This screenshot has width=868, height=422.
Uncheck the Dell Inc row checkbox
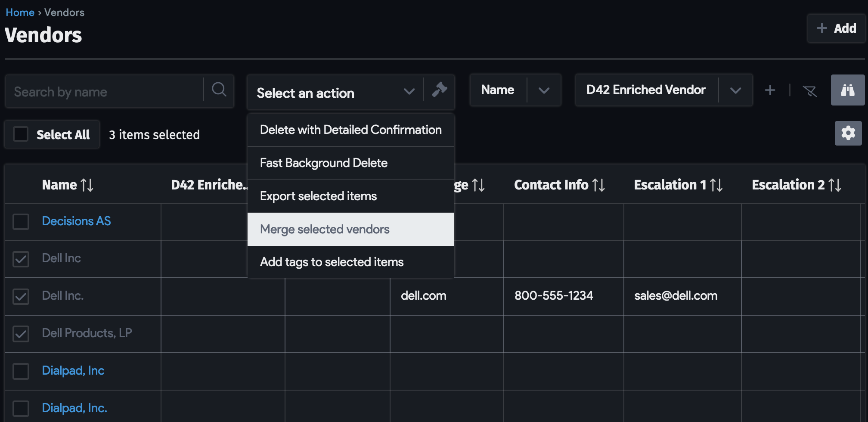click(x=21, y=259)
